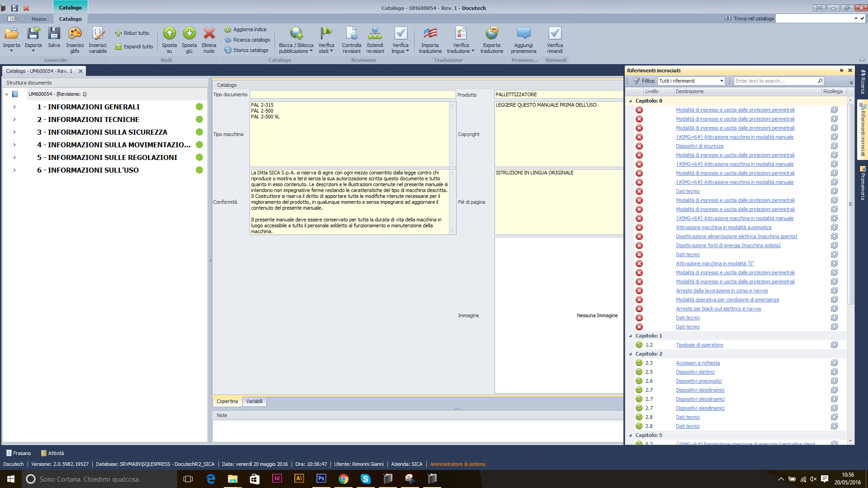Click Sposta su green arrow icon

169,34
